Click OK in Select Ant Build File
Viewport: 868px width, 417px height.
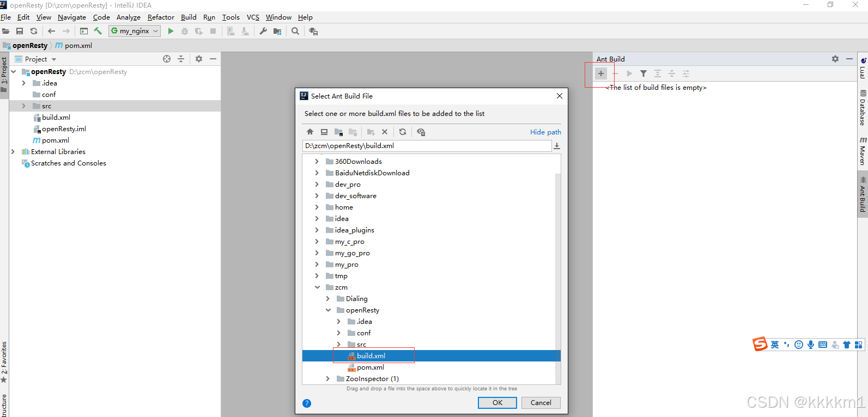[x=497, y=403]
